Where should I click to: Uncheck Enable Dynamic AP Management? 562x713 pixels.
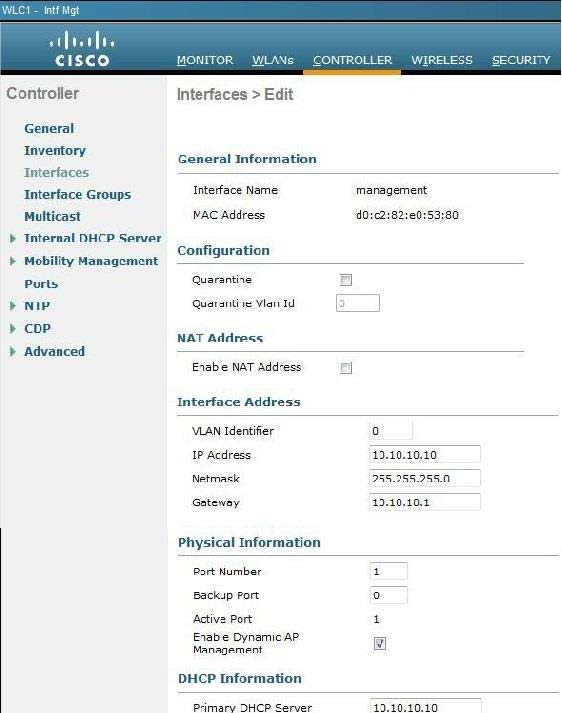(380, 643)
